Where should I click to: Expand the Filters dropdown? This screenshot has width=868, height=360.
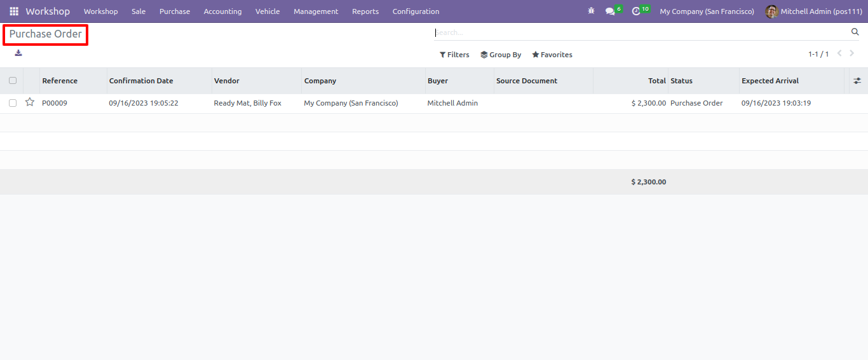[454, 55]
